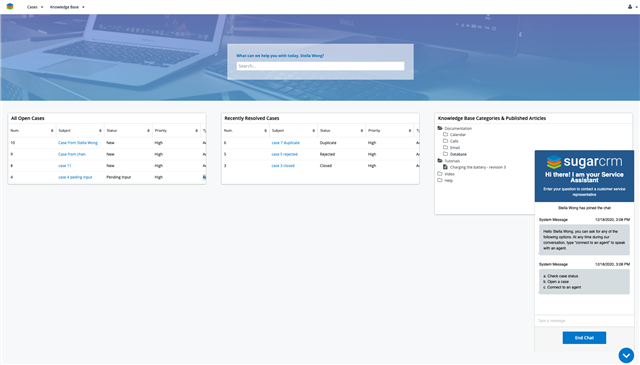Click the 'All Open Cases' panel title
Screen dimensions: 640x365
click(x=27, y=118)
